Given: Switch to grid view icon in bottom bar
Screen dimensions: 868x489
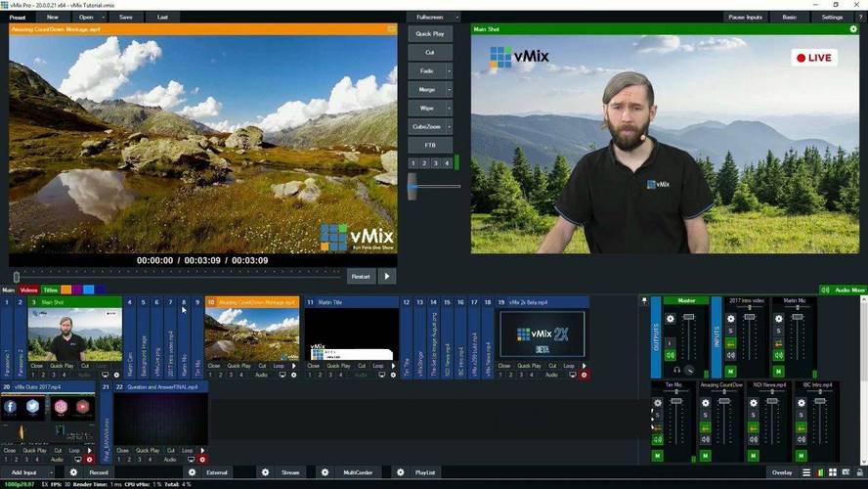Looking at the screenshot, I should coord(833,472).
